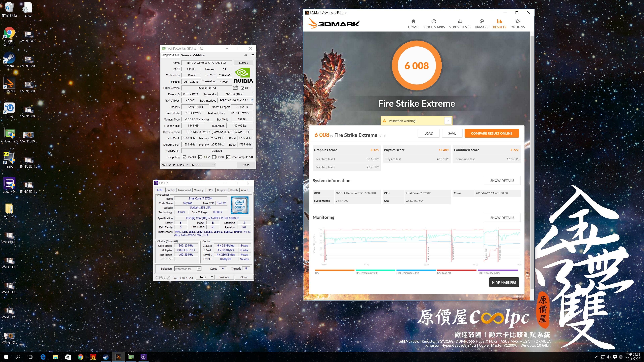644x362 pixels.
Task: Open the RESULTS tab in 3DMark
Action: [499, 24]
